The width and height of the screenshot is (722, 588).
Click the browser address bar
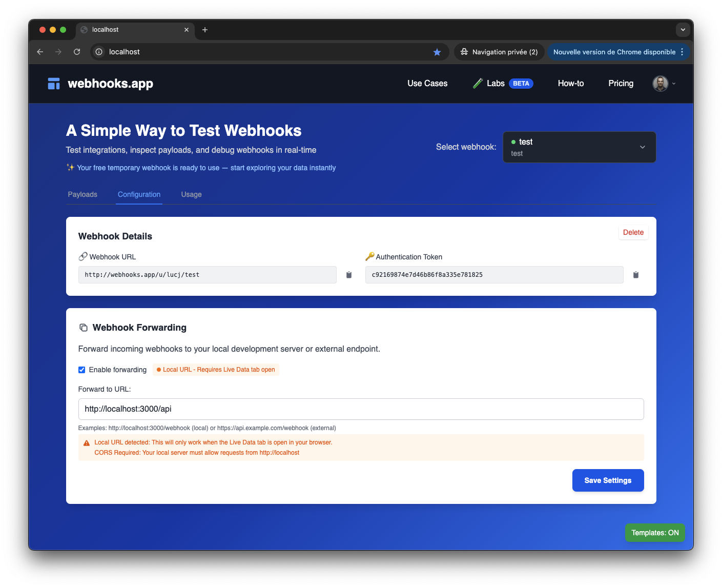269,52
